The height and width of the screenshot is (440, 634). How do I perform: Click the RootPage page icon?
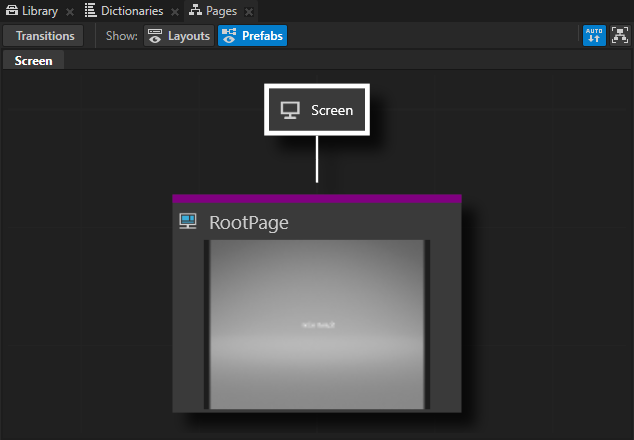tap(188, 221)
